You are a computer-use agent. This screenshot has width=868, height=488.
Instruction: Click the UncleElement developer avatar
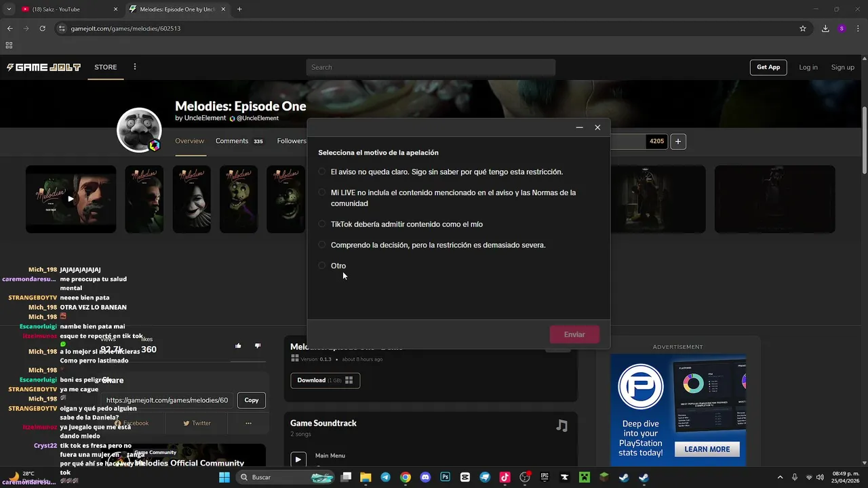pos(139,129)
